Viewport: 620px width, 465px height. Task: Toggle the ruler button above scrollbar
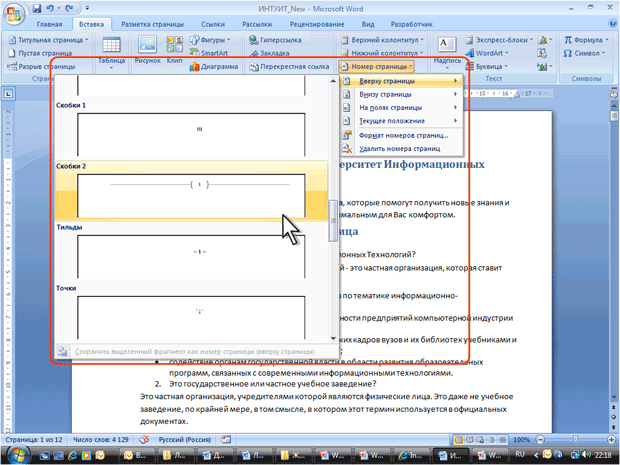614,95
